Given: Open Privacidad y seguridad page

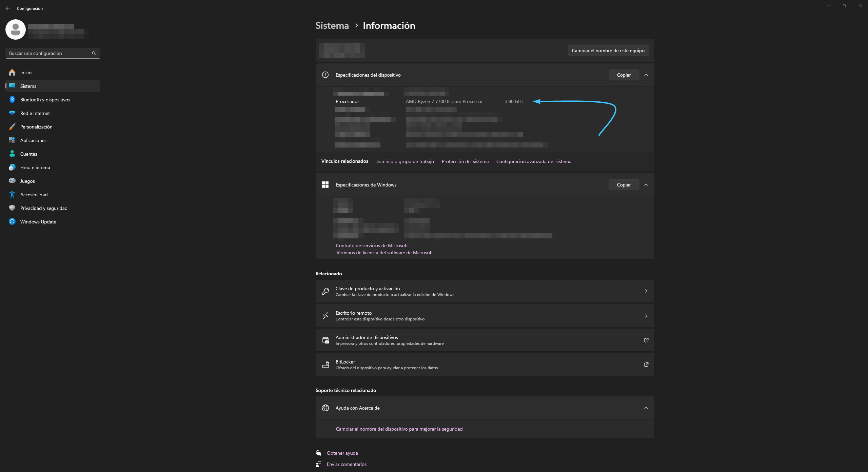Looking at the screenshot, I should pyautogui.click(x=53, y=208).
